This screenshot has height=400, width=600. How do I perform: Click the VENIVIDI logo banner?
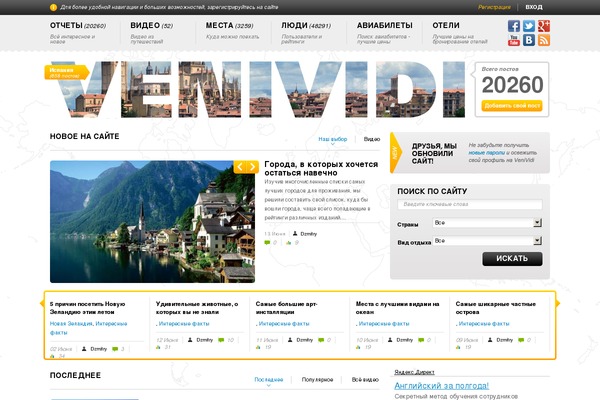[259, 89]
